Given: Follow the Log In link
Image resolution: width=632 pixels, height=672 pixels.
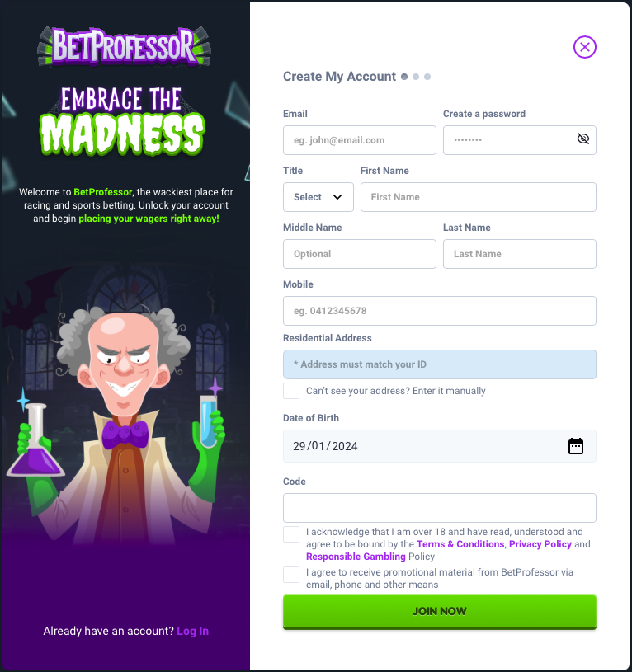Looking at the screenshot, I should tap(192, 632).
